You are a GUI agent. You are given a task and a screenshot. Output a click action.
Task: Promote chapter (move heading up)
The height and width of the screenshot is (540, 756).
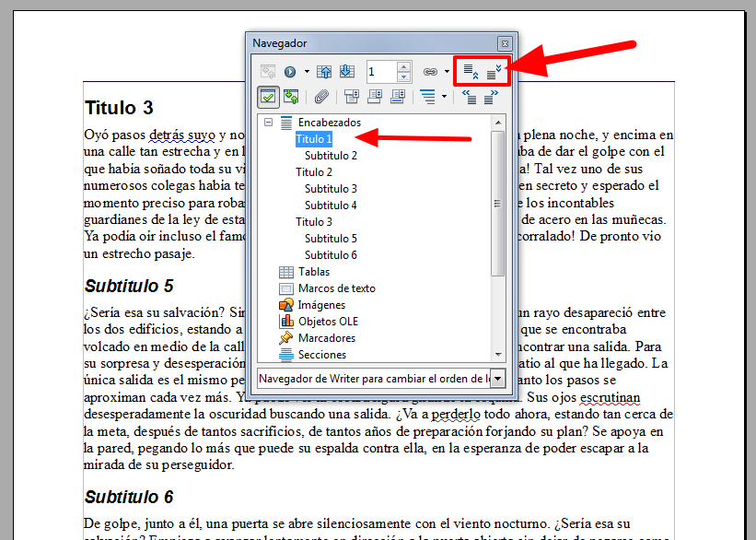(x=471, y=72)
